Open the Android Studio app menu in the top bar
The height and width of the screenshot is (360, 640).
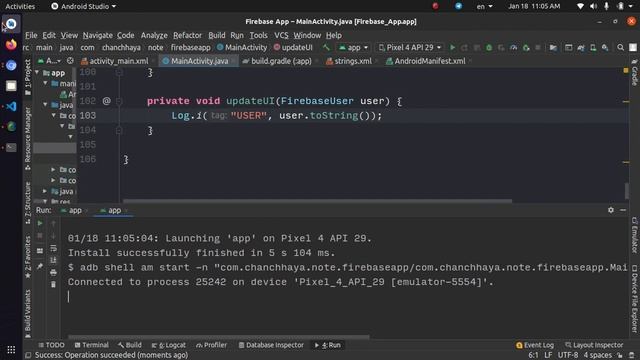pos(83,7)
